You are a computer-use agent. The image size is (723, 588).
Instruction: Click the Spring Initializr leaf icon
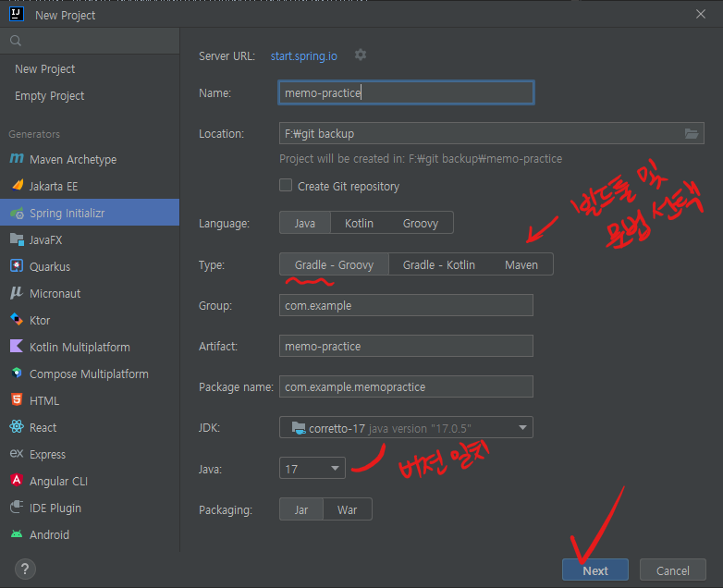[x=17, y=213]
